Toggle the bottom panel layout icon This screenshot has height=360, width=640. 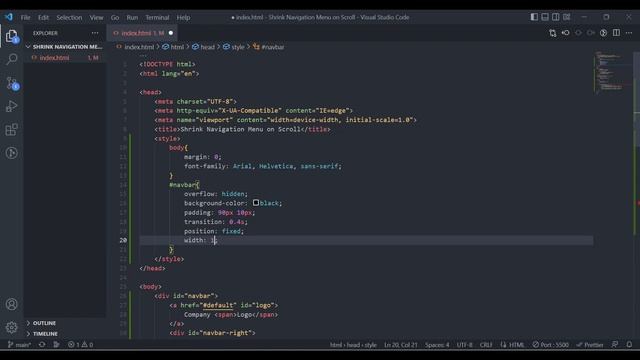click(x=545, y=17)
